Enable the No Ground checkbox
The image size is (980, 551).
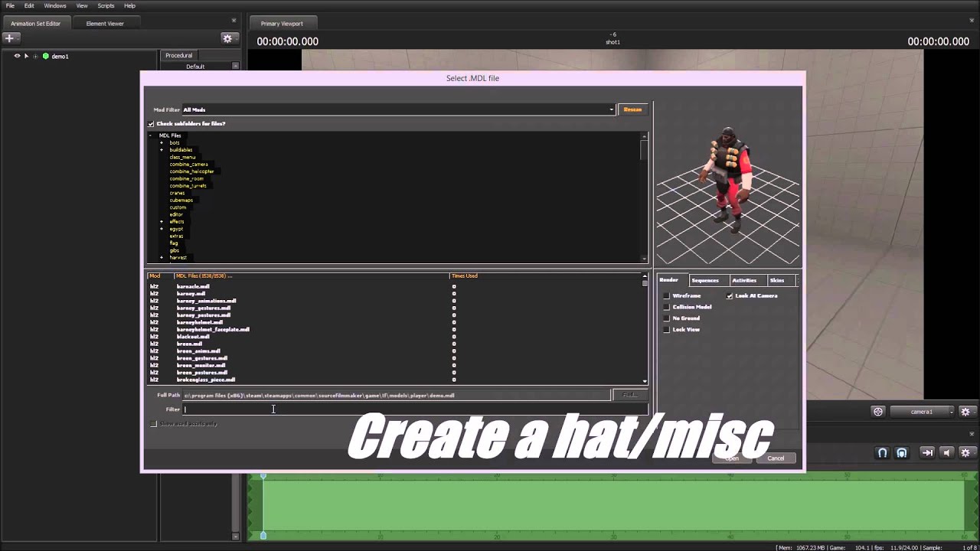(667, 318)
